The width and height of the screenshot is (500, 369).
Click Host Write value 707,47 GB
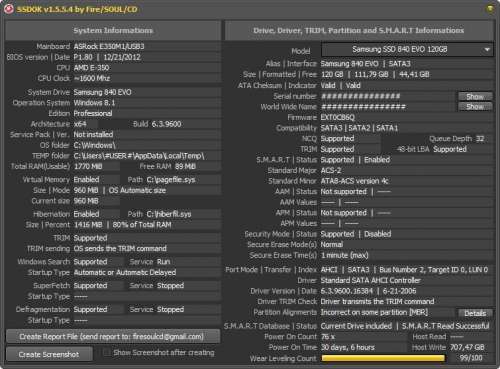pyautogui.click(x=467, y=348)
